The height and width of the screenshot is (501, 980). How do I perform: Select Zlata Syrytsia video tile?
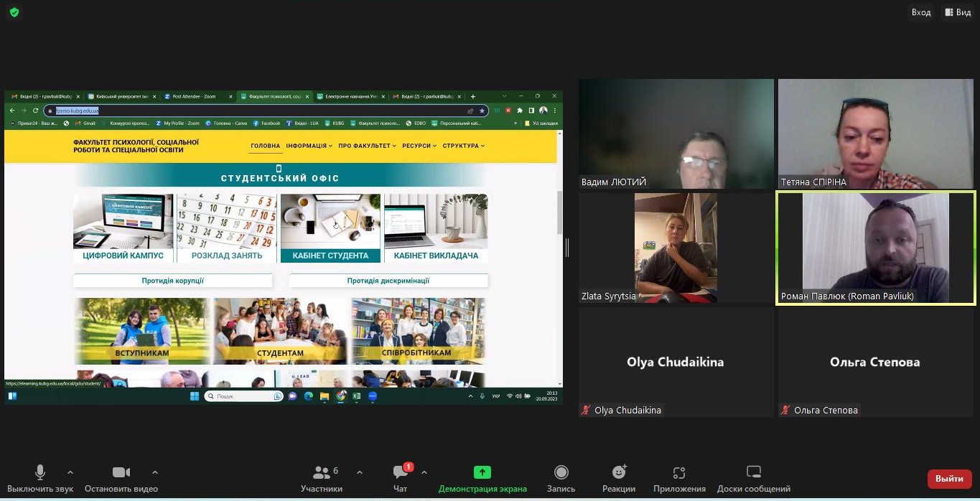click(x=676, y=248)
